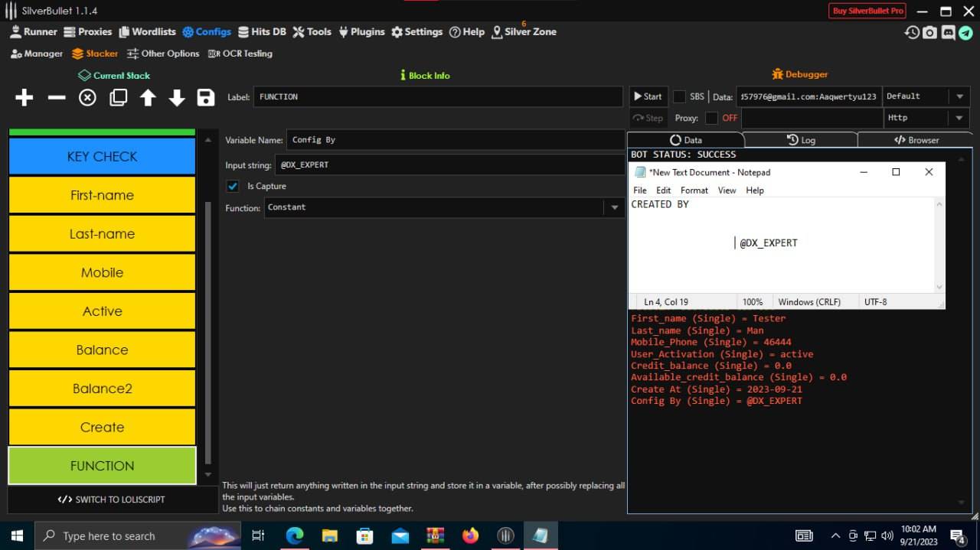This screenshot has height=550, width=980.
Task: Clone the selected block
Action: (118, 97)
